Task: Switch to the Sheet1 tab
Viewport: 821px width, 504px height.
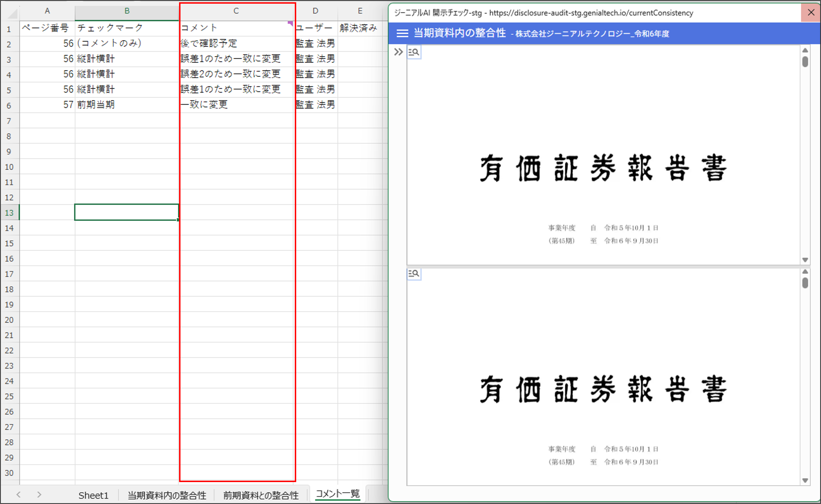Action: pos(93,495)
